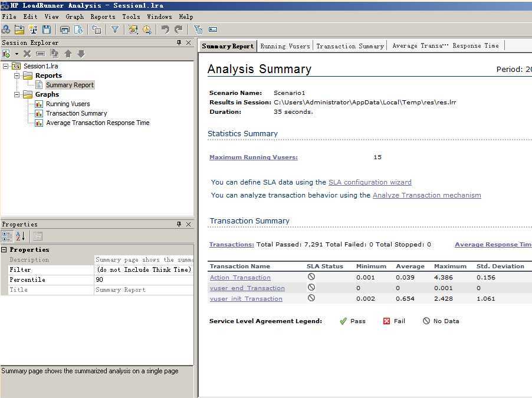Viewport: 532px width, 398px height.
Task: Open the SLA configuration wizard link
Action: click(370, 182)
